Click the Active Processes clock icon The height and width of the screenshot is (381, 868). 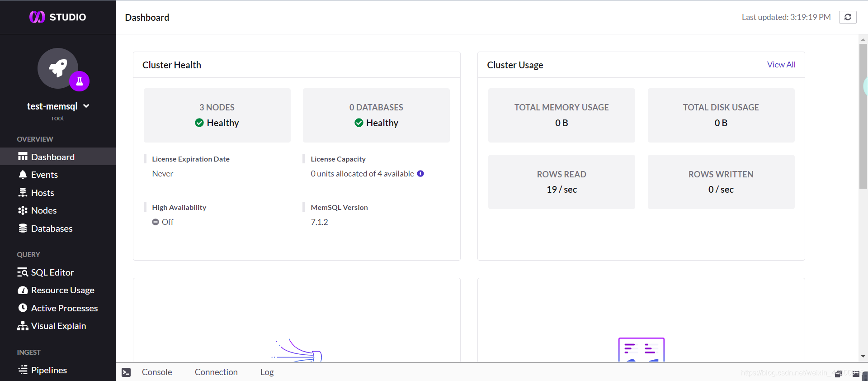[x=23, y=308]
